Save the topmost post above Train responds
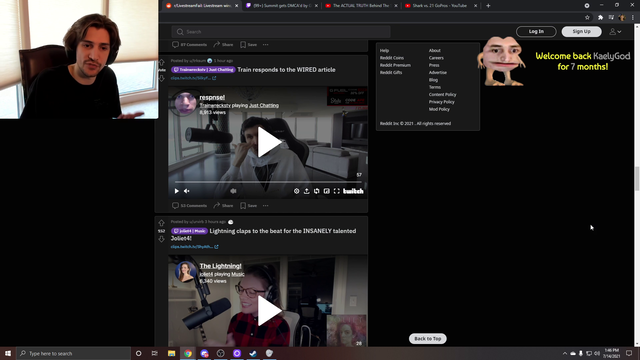 249,44
